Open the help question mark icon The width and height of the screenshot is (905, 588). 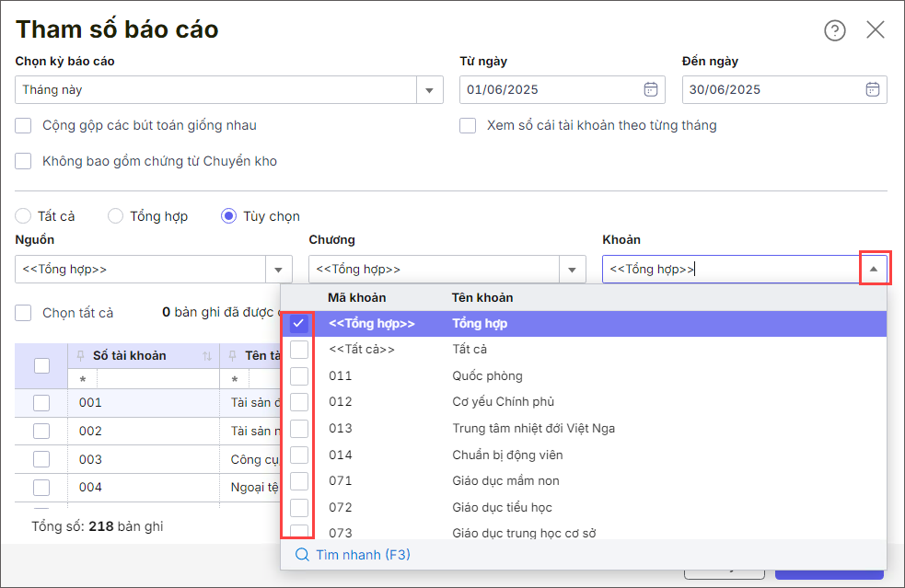tap(834, 30)
